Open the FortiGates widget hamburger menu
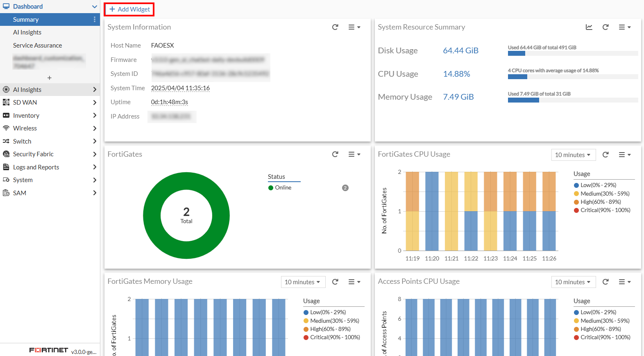The image size is (644, 356). (x=354, y=155)
